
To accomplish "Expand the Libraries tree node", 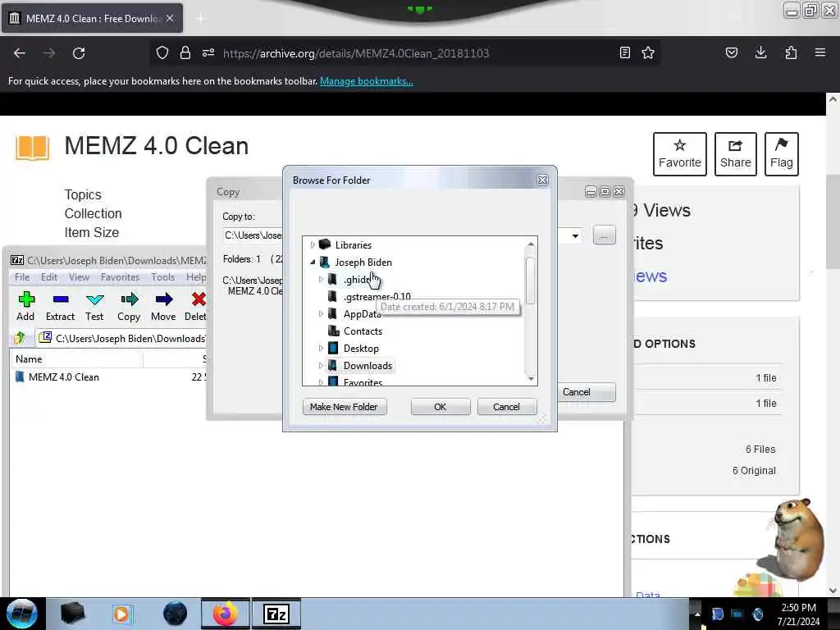I will coord(313,244).
